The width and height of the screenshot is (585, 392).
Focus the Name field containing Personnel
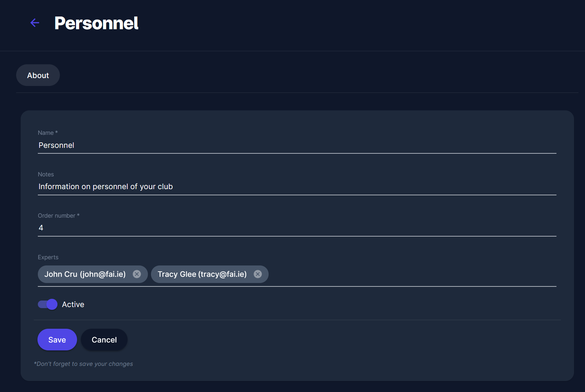pos(296,145)
